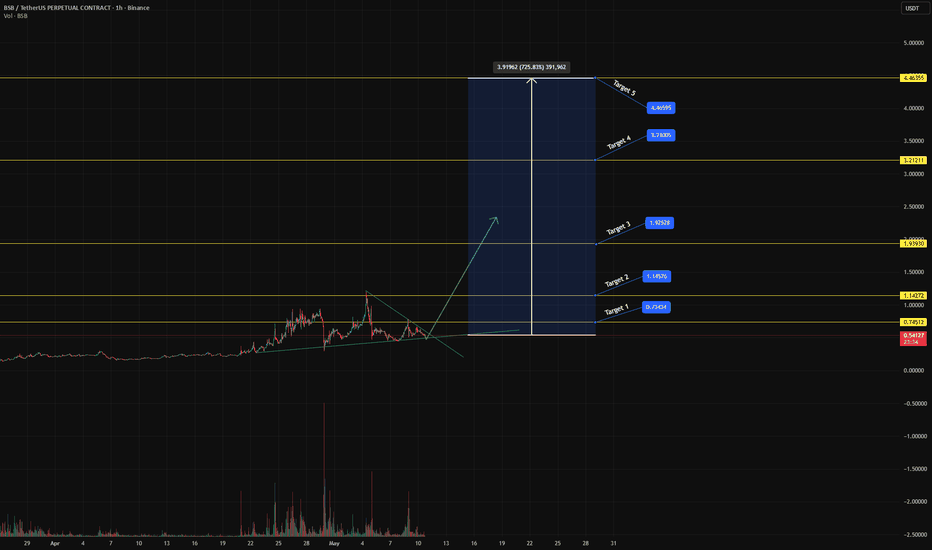
Task: Click the topmost yellow price tag on the axis
Action: tap(913, 78)
